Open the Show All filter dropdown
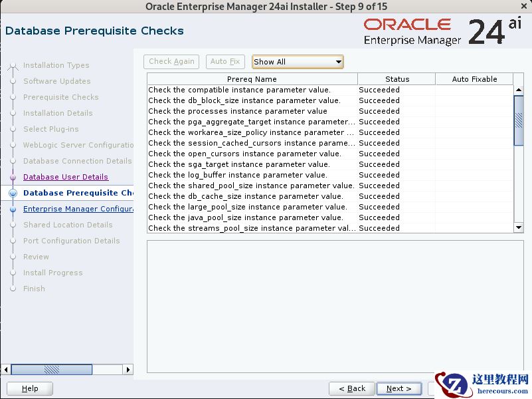532x399 pixels. click(298, 62)
